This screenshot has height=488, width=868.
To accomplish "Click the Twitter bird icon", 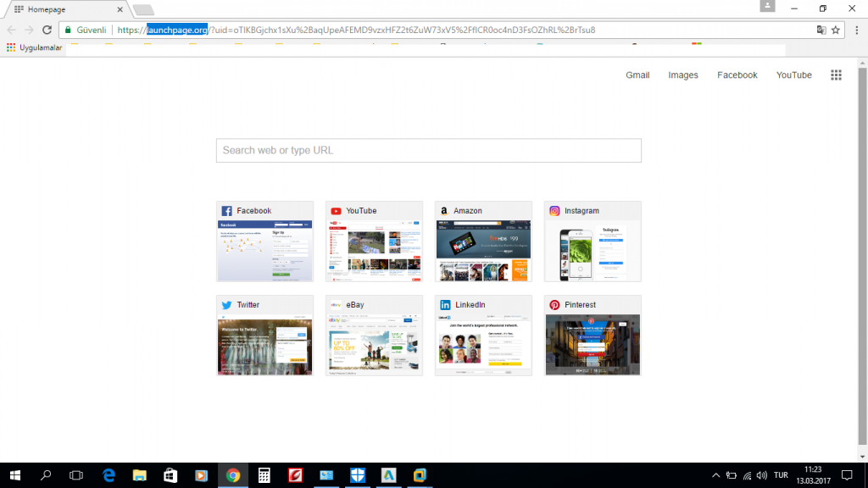I will coord(227,305).
